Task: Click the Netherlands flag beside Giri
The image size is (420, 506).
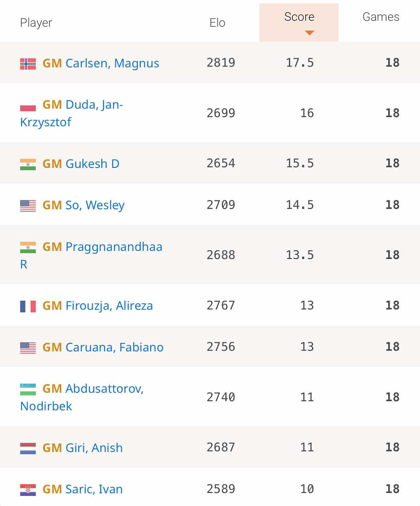Action: coord(28,449)
